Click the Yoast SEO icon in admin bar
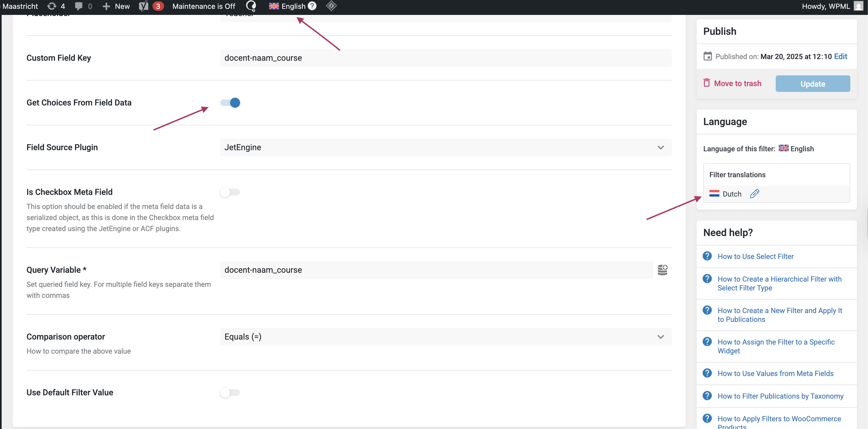This screenshot has width=868, height=429. pos(144,6)
